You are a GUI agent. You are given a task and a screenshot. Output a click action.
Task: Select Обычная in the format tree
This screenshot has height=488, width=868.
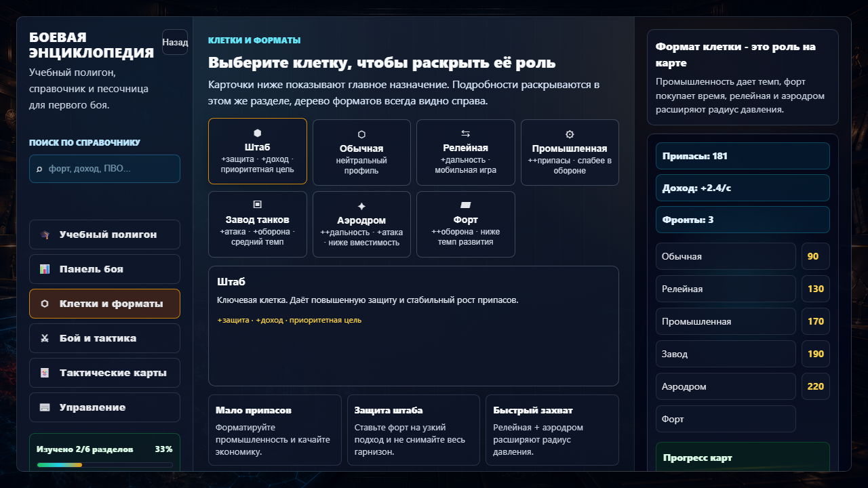click(726, 256)
